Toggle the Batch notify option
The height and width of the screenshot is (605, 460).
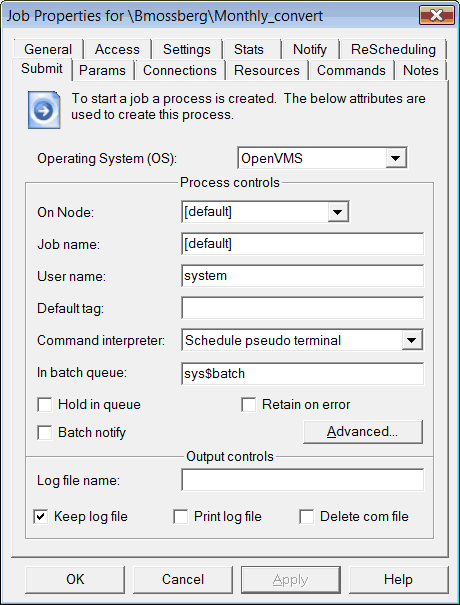pos(44,433)
